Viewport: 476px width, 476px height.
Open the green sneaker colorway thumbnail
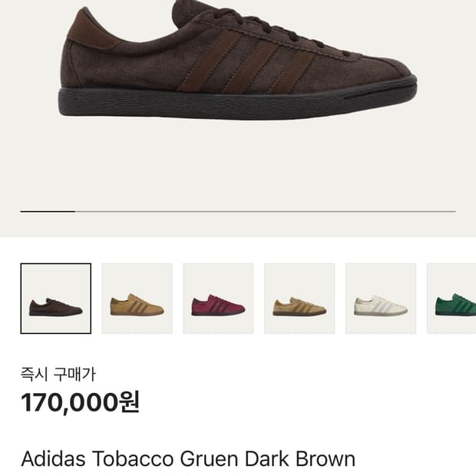(453, 299)
